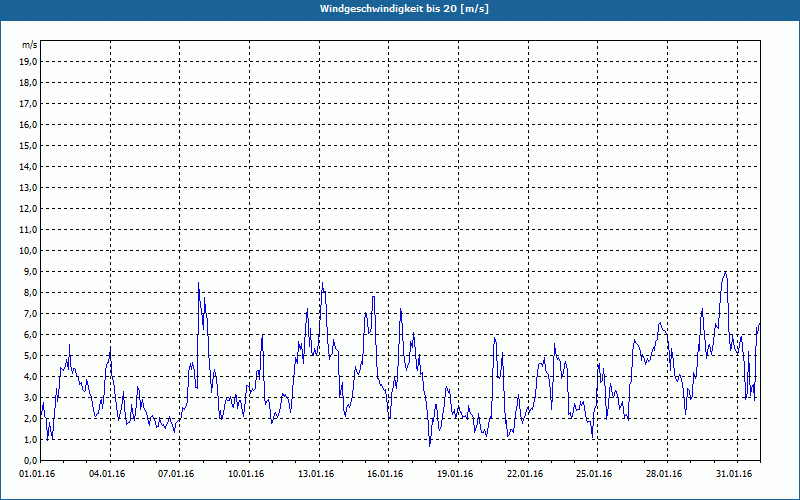800x500 pixels.
Task: Select the date label "13.01.16"
Action: point(316,474)
